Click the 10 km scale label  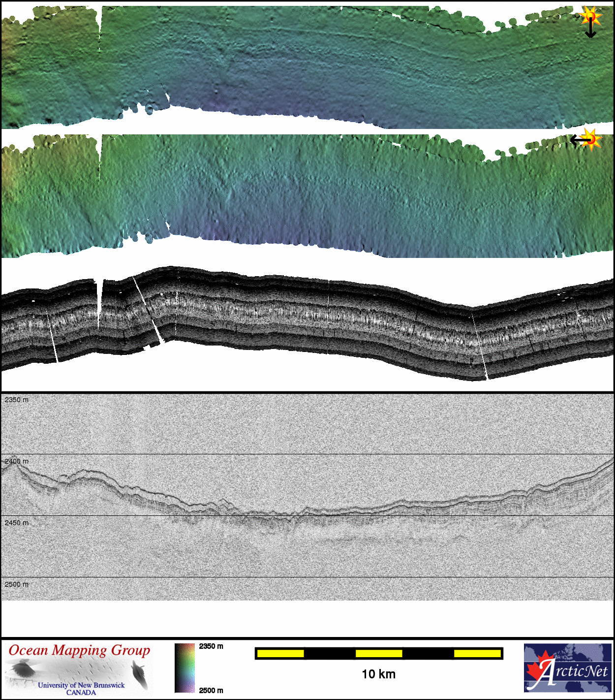(x=378, y=674)
